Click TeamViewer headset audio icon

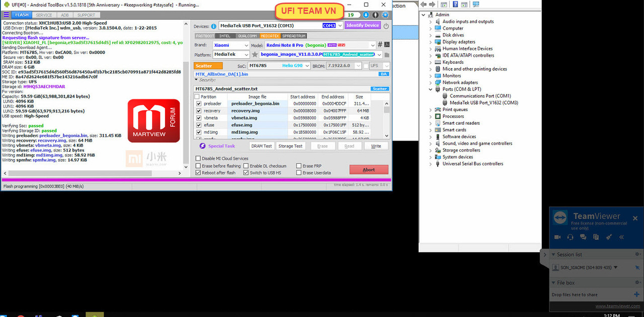[x=570, y=237]
